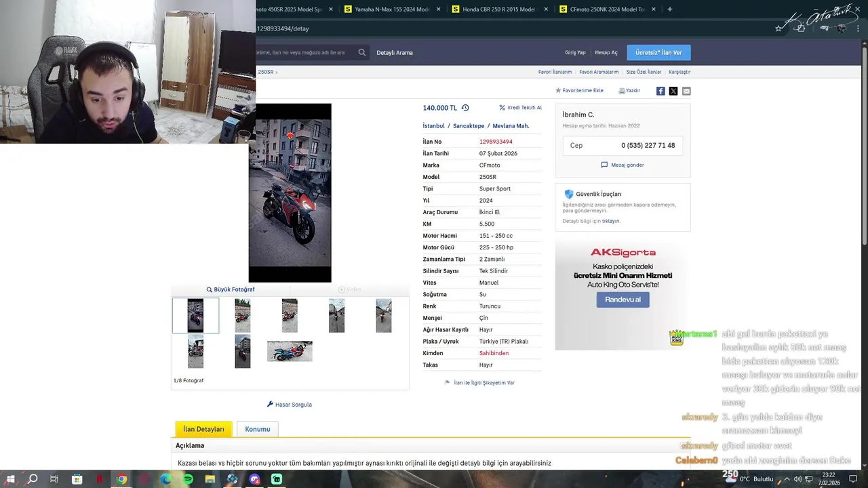Open Size Özel İlanlar menu item
The image size is (868, 488).
click(x=644, y=72)
